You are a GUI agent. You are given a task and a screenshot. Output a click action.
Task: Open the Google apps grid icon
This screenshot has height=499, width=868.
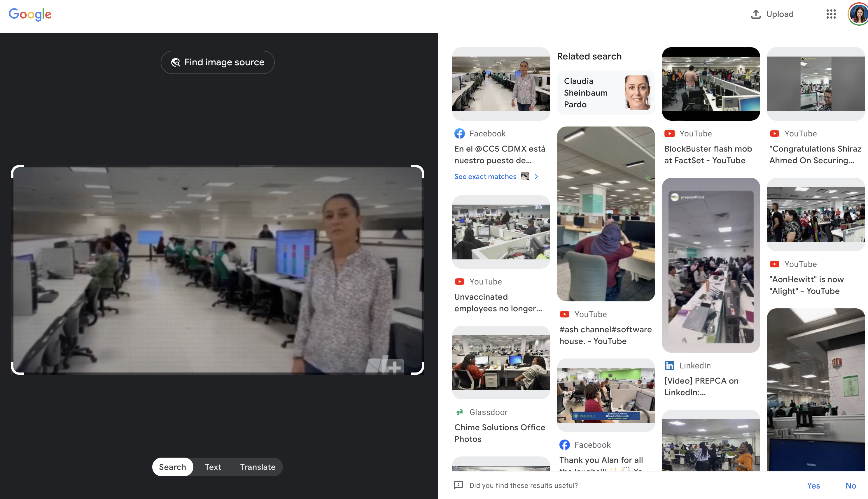[831, 14]
